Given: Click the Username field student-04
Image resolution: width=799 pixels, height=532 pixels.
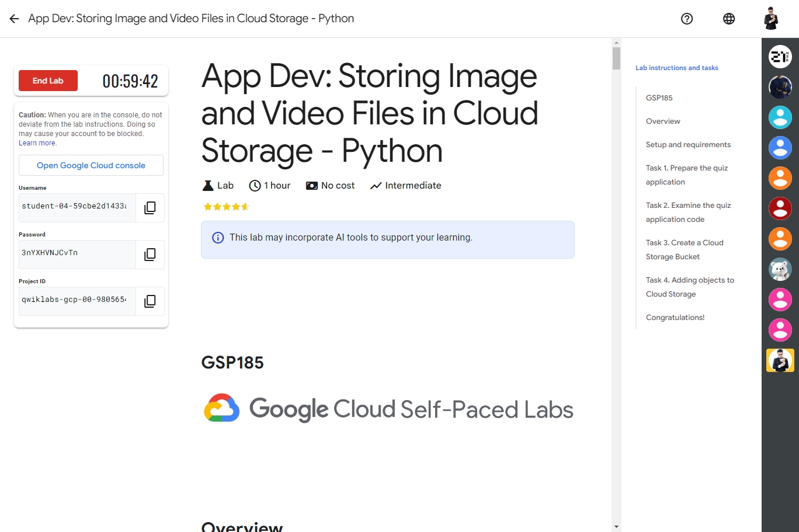Looking at the screenshot, I should point(77,208).
